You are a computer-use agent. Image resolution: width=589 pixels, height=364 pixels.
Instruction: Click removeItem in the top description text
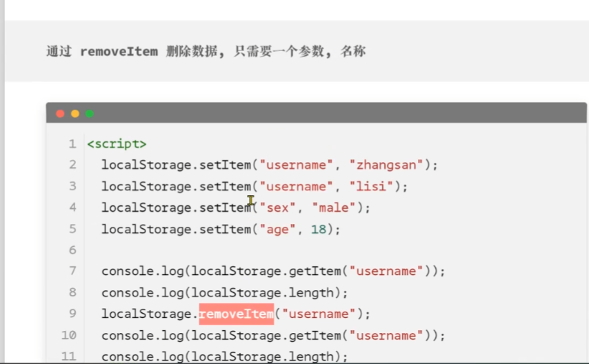pyautogui.click(x=119, y=52)
